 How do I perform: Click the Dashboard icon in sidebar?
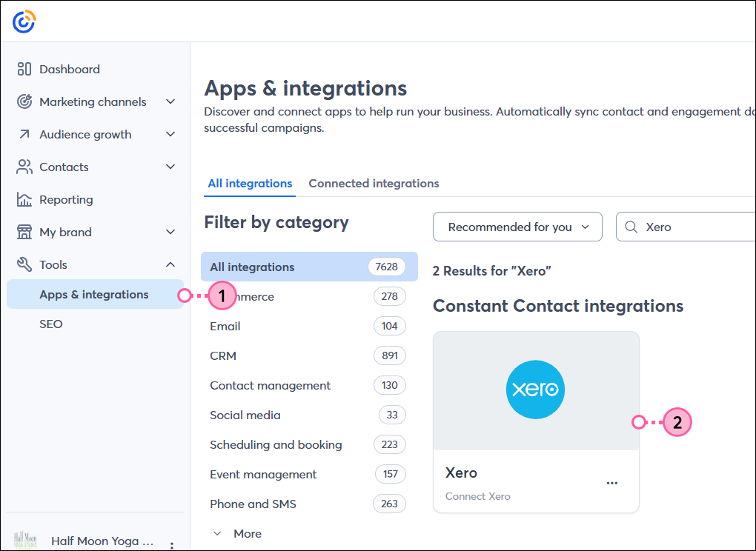click(x=24, y=70)
